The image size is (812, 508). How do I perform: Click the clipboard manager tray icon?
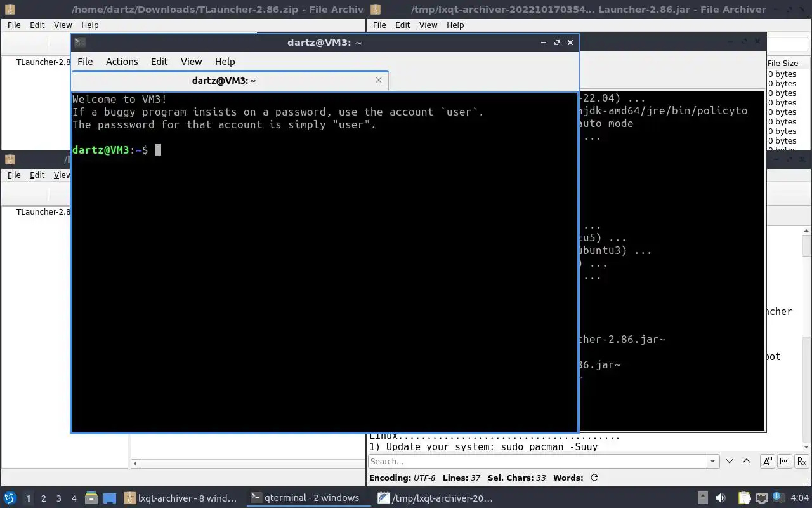pos(744,498)
